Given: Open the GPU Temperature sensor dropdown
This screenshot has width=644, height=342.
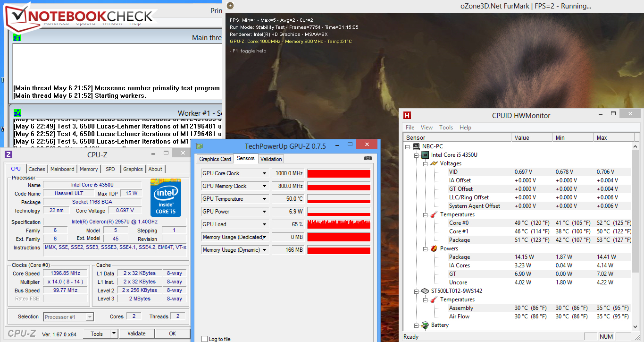Looking at the screenshot, I should pos(264,199).
